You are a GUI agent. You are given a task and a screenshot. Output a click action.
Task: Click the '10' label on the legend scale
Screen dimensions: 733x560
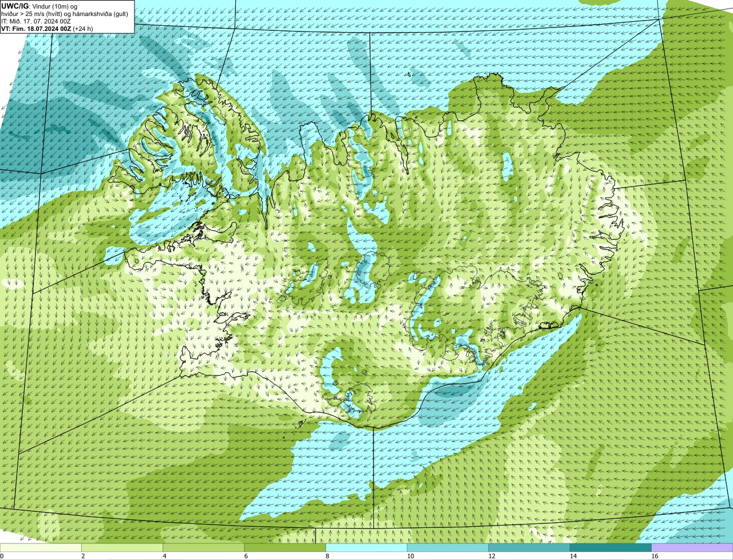click(410, 556)
